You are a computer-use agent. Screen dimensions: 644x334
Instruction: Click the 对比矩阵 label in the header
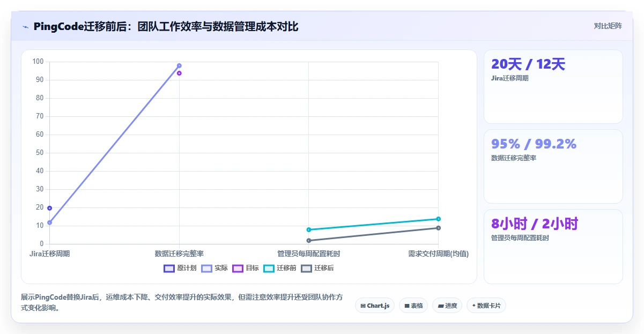(608, 26)
